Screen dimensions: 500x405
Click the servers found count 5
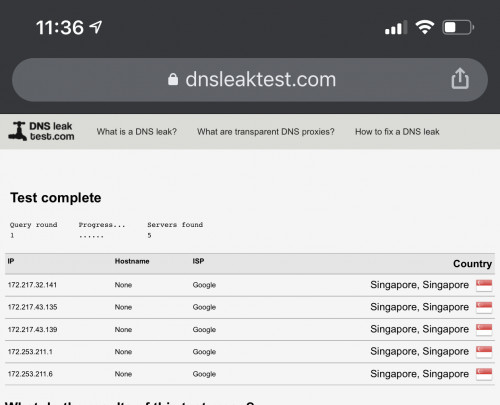(x=149, y=235)
